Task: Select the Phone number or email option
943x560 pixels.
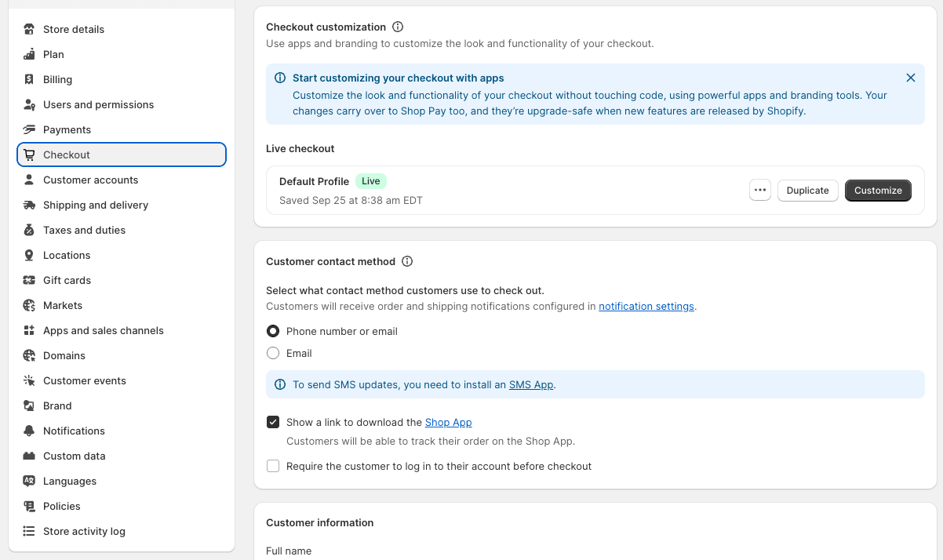Action: [x=272, y=331]
